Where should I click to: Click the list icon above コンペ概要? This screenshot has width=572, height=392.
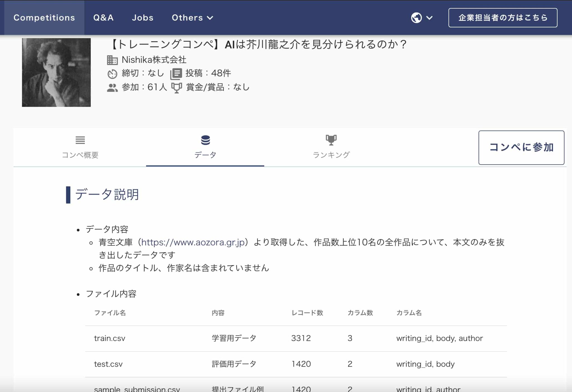tap(80, 140)
